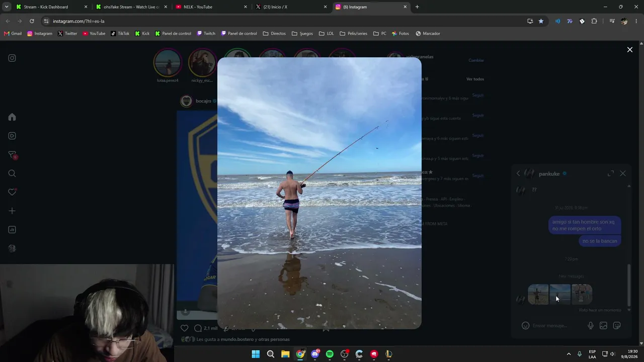The height and width of the screenshot is (362, 644).
Task: Open the first photo thumbnail in chat
Action: tap(538, 295)
